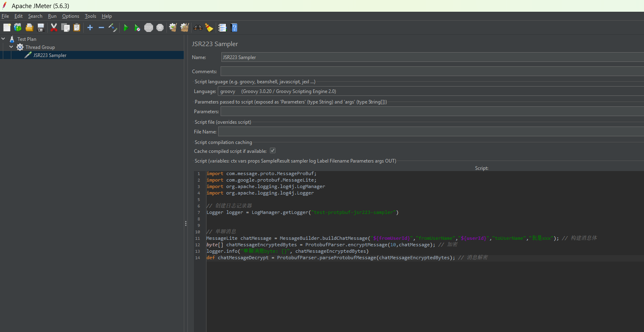Click the Thread Group gear icon
This screenshot has height=332, width=644.
coord(20,47)
